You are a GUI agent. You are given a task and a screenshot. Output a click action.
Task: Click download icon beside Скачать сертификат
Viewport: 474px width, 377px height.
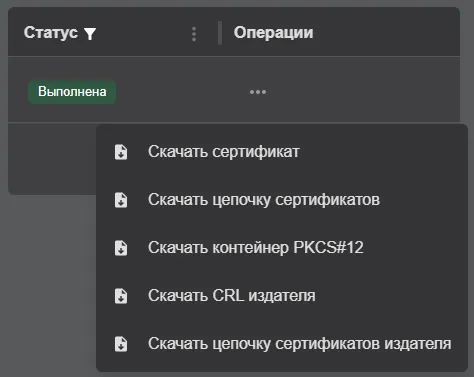pyautogui.click(x=121, y=152)
